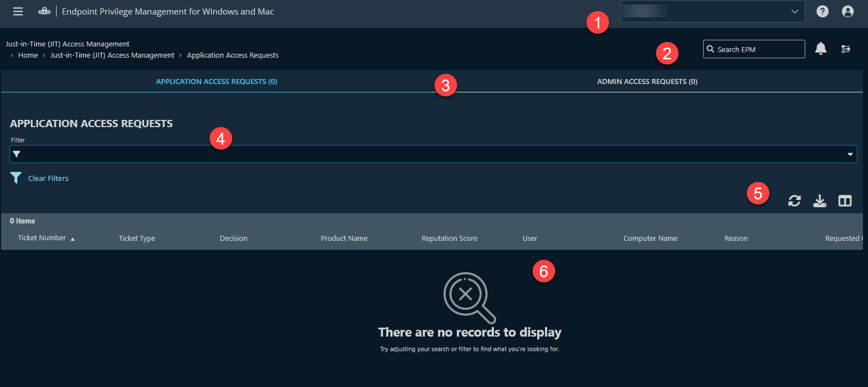Click the BeyondTrust logo icon
Viewport: 868px width, 387px height.
pyautogui.click(x=44, y=11)
